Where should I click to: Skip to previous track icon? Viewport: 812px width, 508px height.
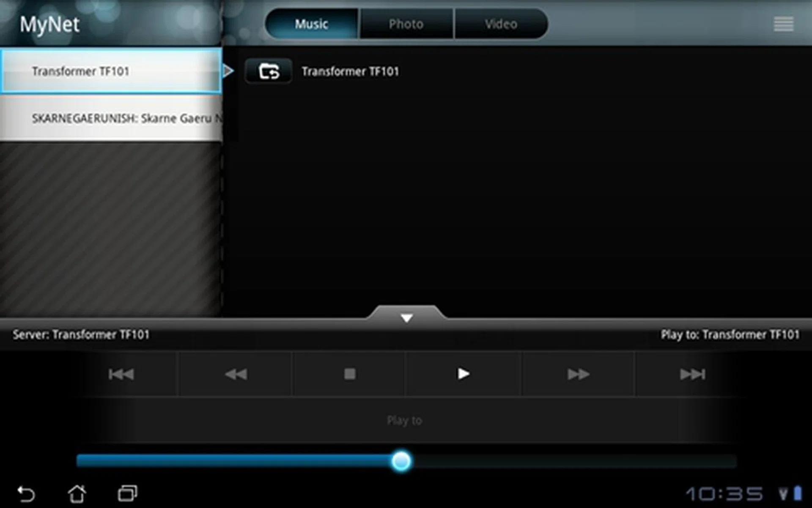[x=122, y=374]
